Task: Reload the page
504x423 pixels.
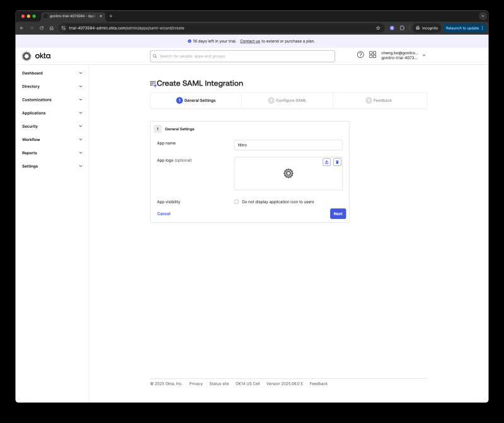Action: click(x=42, y=28)
